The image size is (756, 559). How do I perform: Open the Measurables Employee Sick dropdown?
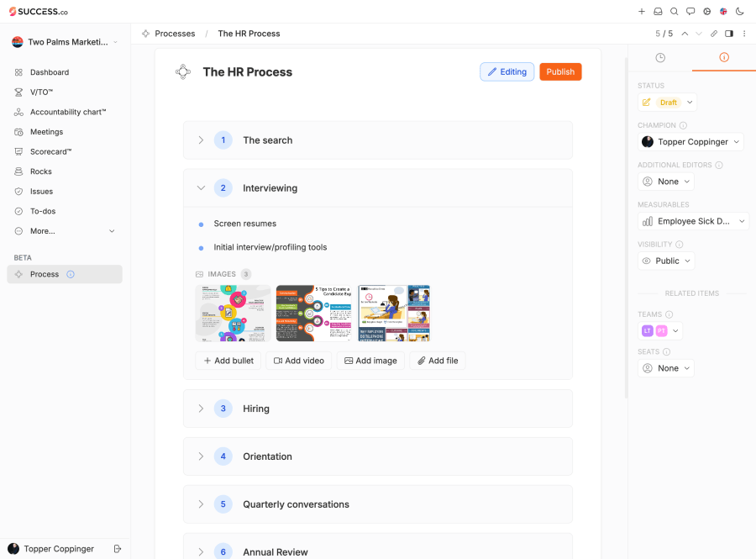693,221
